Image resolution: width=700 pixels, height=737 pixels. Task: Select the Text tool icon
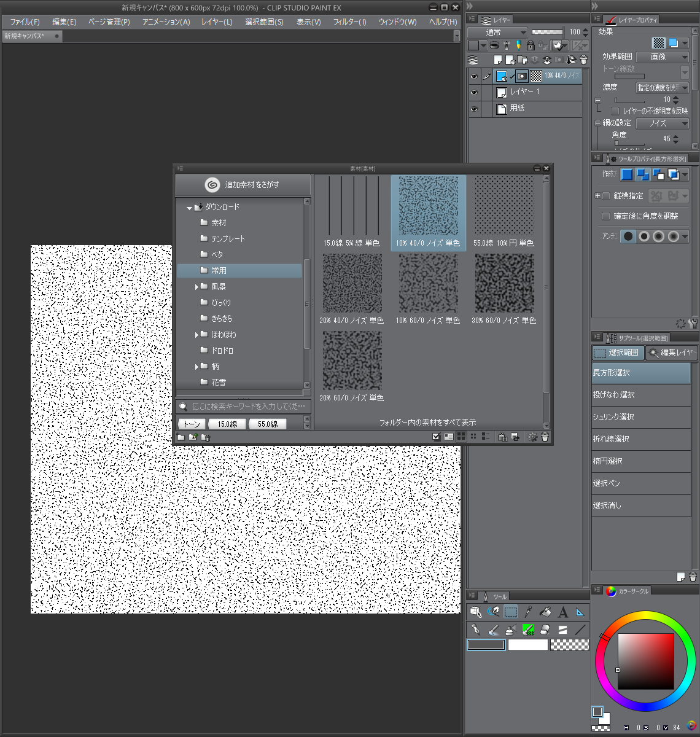pyautogui.click(x=562, y=612)
